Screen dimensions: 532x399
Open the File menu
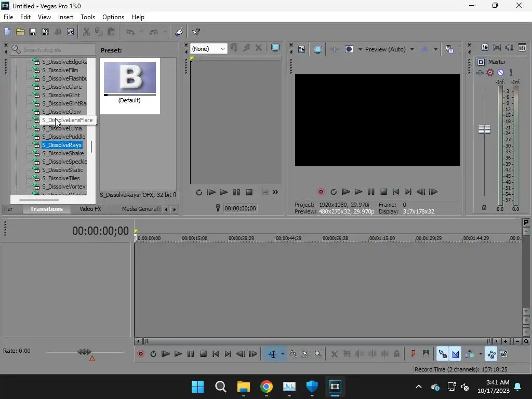pos(8,17)
